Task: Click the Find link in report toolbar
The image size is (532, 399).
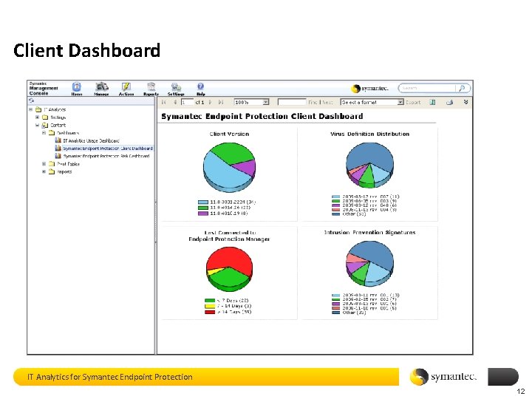Action: click(313, 102)
